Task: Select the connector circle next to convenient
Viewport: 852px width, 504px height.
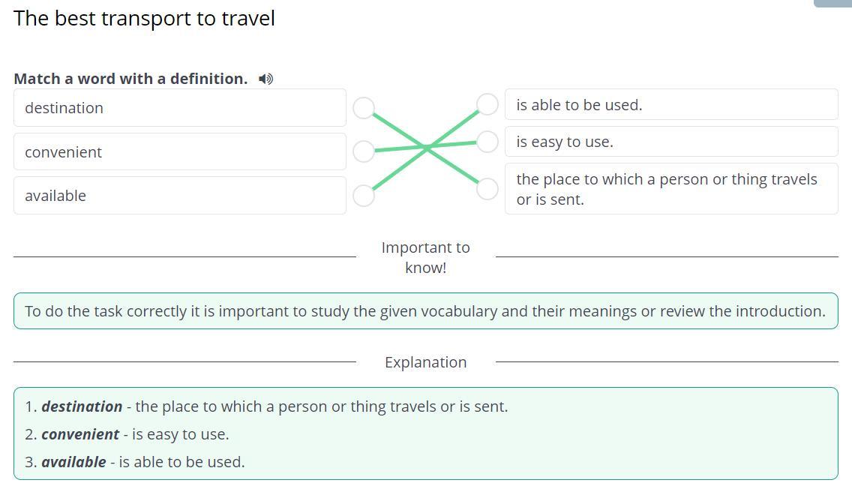Action: click(x=364, y=151)
